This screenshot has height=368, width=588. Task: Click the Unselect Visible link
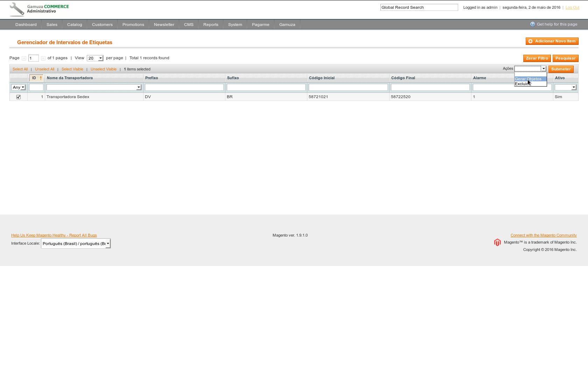click(x=104, y=69)
